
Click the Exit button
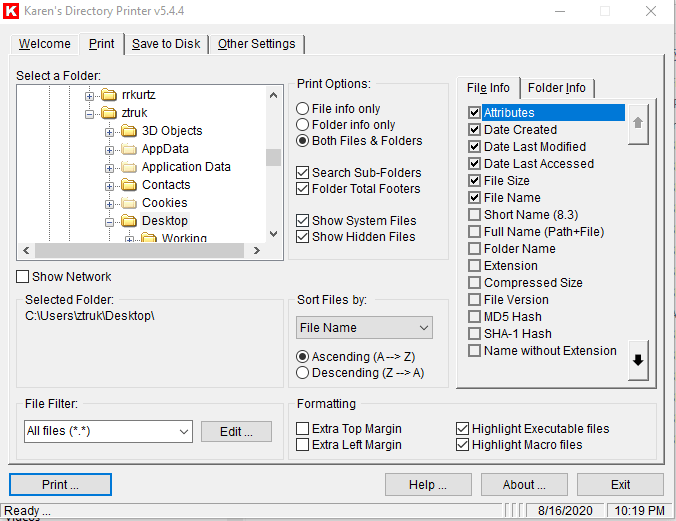pyautogui.click(x=620, y=485)
